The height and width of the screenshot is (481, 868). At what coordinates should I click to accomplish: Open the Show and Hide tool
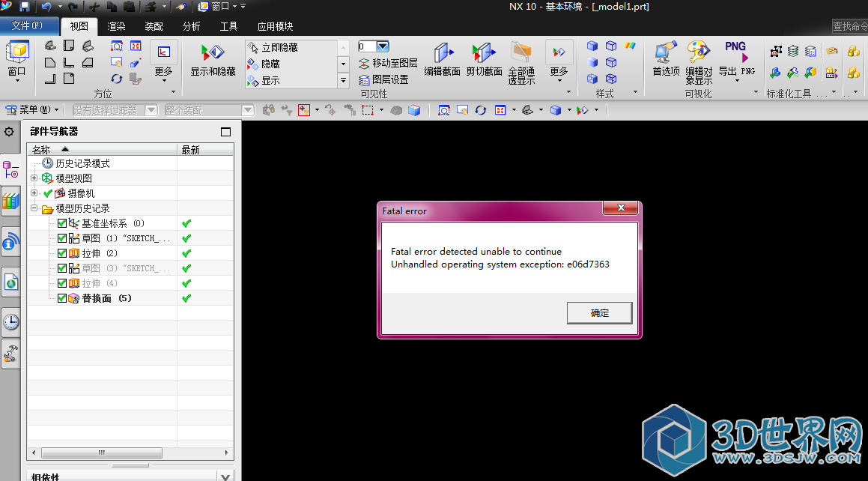point(213,61)
